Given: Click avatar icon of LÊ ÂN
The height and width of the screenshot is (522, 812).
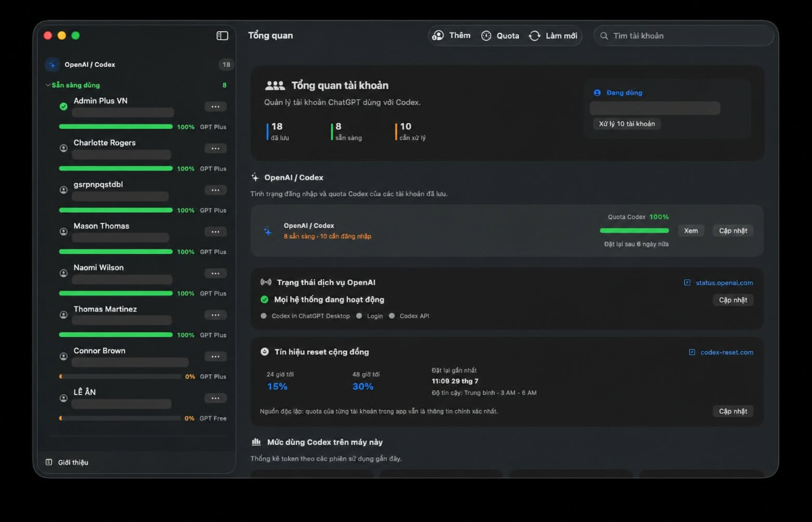Looking at the screenshot, I should point(64,398).
